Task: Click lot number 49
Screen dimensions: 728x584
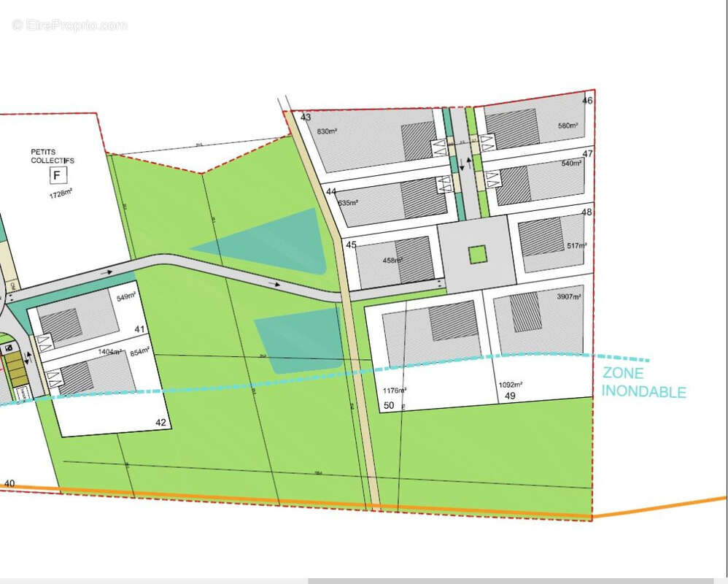Action: 510,396
